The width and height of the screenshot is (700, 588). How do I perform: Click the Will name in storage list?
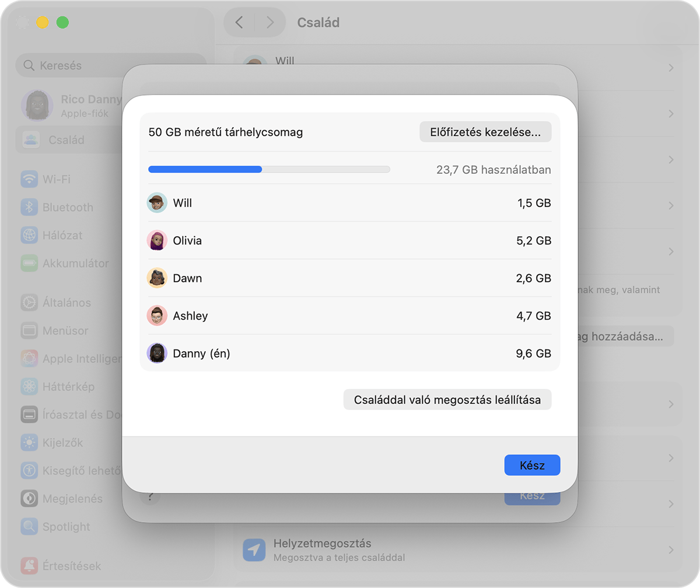pos(183,203)
